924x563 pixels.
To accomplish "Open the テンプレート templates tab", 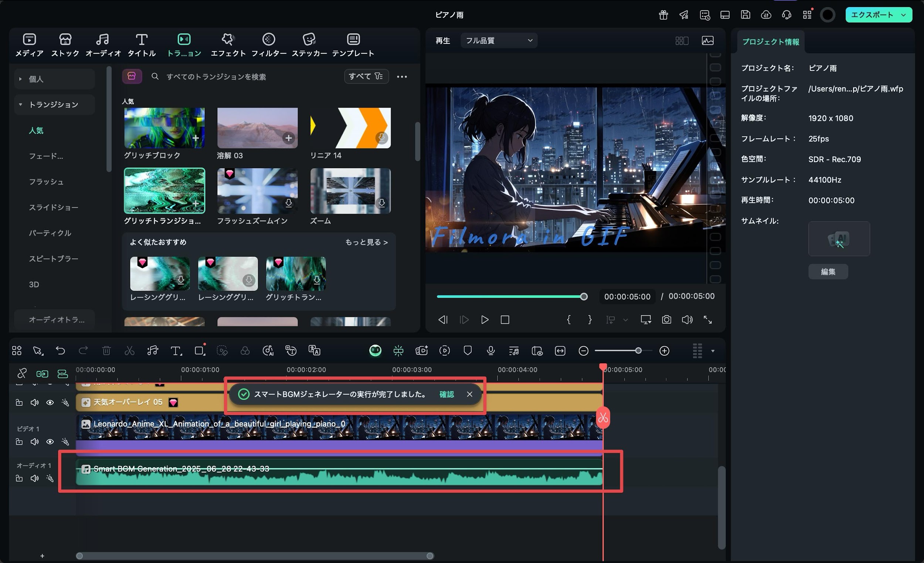I will (x=353, y=45).
